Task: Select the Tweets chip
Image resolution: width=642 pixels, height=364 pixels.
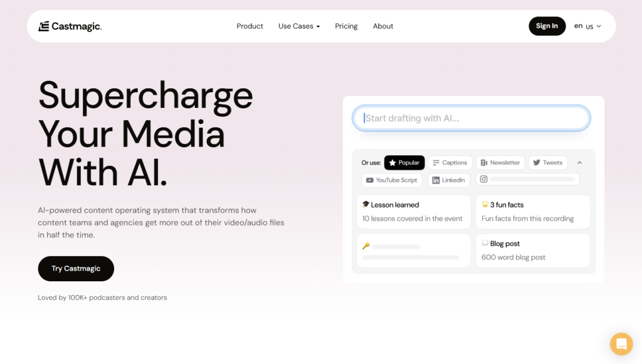Action: click(548, 163)
